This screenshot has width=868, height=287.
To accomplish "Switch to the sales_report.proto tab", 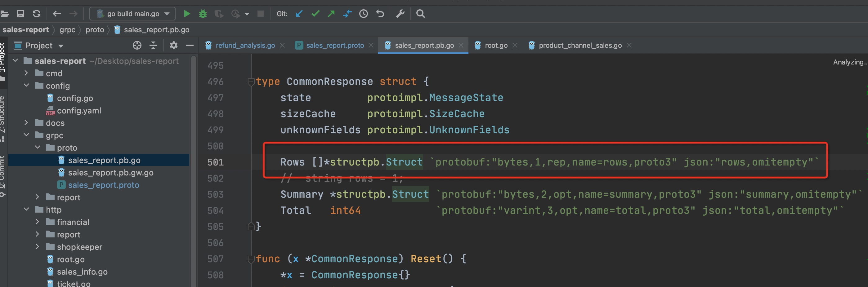I will pos(335,45).
